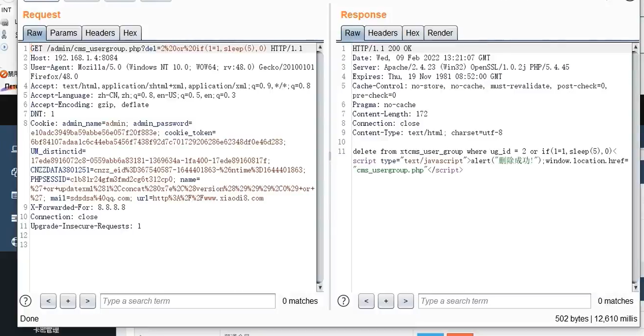Click Response scrollbar down arrow
The width and height of the screenshot is (644, 336).
tap(635, 288)
